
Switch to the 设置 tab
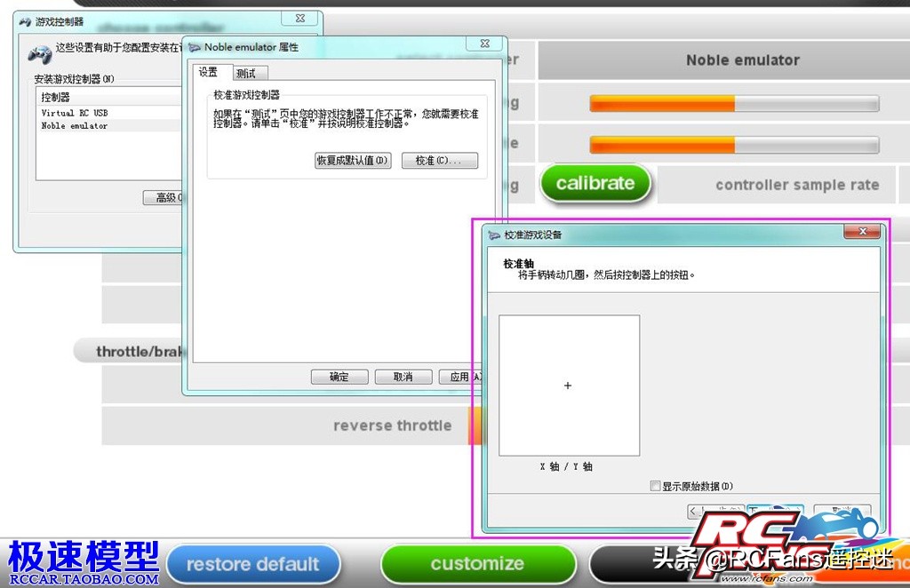(x=210, y=72)
